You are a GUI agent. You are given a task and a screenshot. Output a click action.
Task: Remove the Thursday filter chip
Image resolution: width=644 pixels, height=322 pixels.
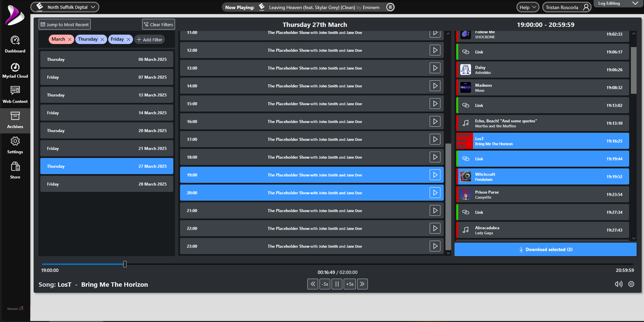102,39
